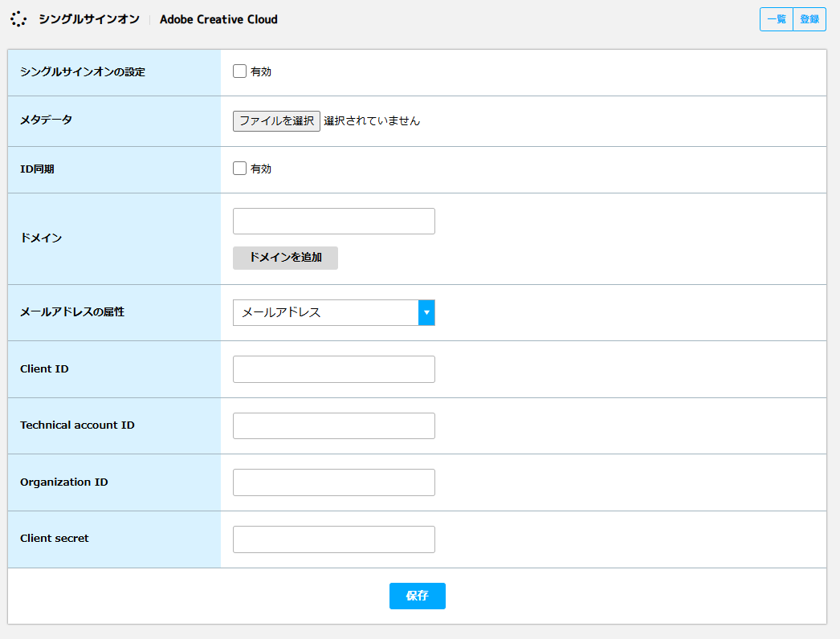Screen dimensions: 840x639
Task: Click ファイルを選択 to upload metadata
Action: point(276,121)
